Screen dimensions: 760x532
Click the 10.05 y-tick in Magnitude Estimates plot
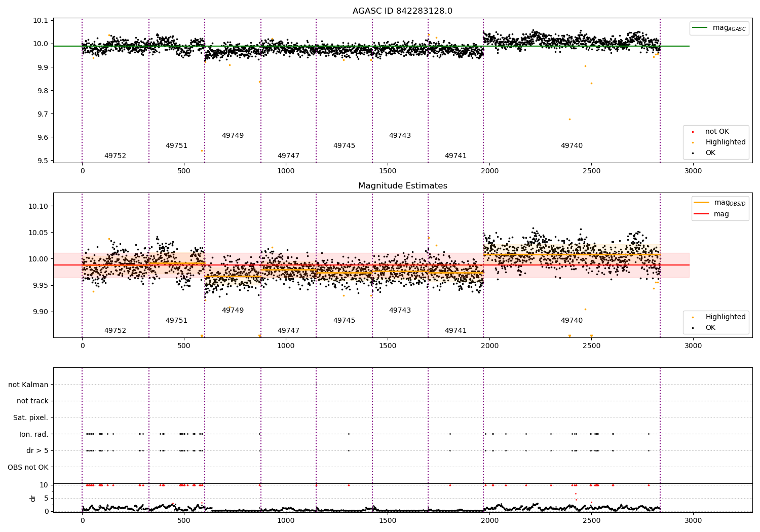(x=39, y=233)
